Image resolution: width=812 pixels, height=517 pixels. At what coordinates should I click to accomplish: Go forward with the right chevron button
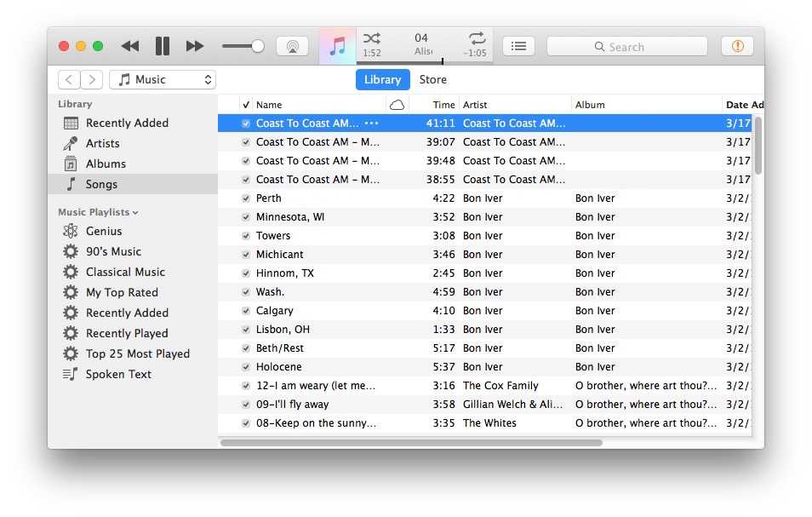pos(92,80)
